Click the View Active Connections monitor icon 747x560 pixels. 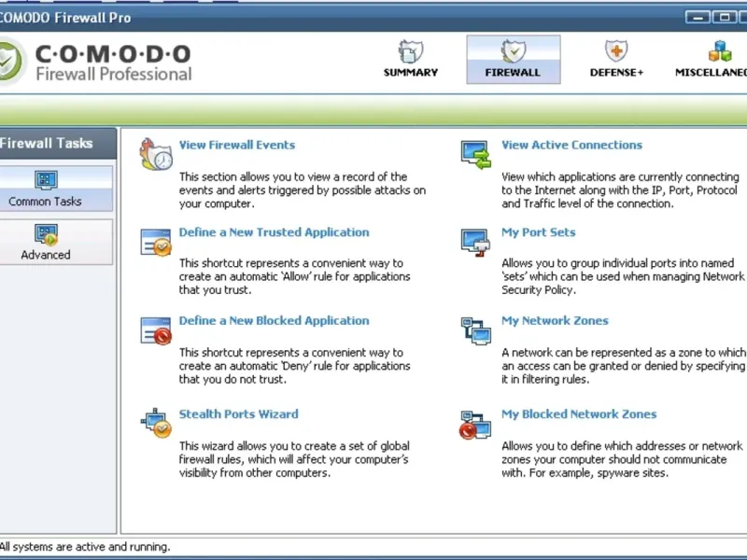[475, 154]
